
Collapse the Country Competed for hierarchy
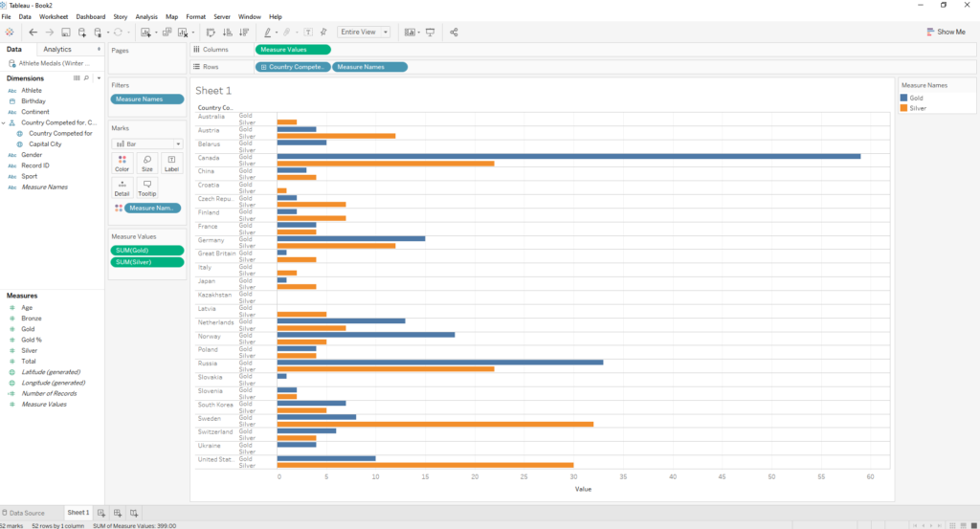coord(4,122)
